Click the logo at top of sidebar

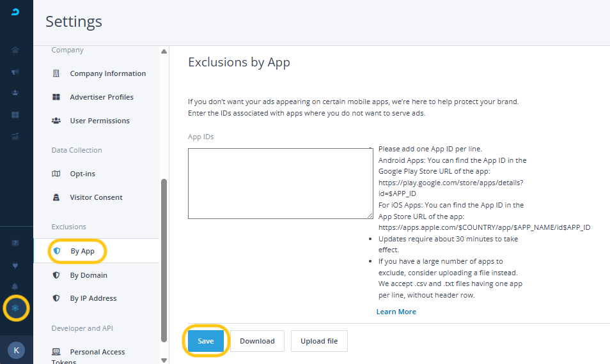(16, 12)
